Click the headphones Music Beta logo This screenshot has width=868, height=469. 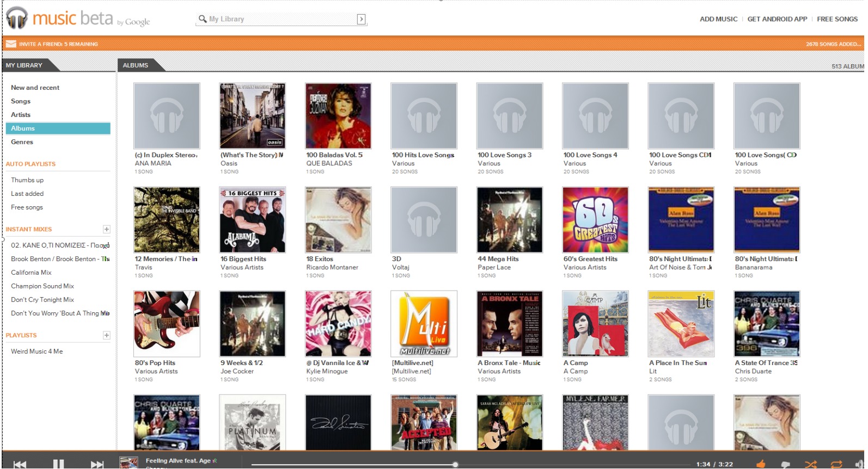point(17,18)
